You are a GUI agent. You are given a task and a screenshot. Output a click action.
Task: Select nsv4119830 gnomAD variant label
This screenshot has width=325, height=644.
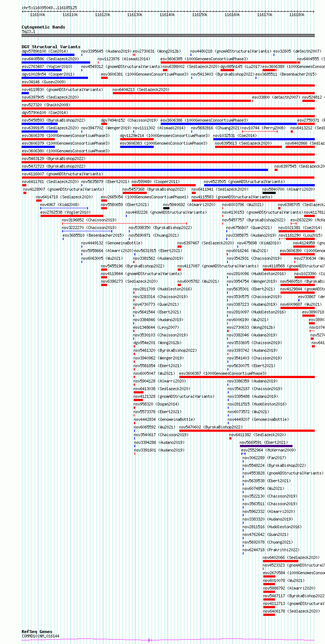pyautogui.click(x=62, y=89)
